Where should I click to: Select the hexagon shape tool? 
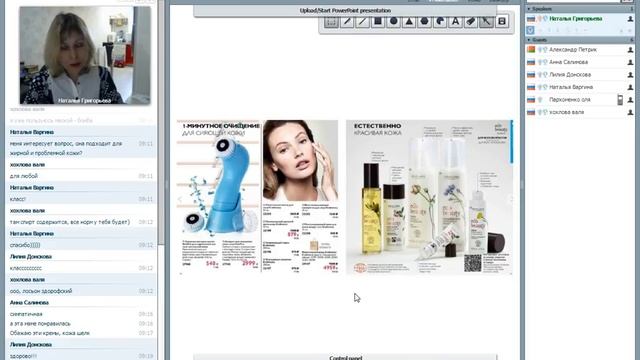click(x=424, y=21)
